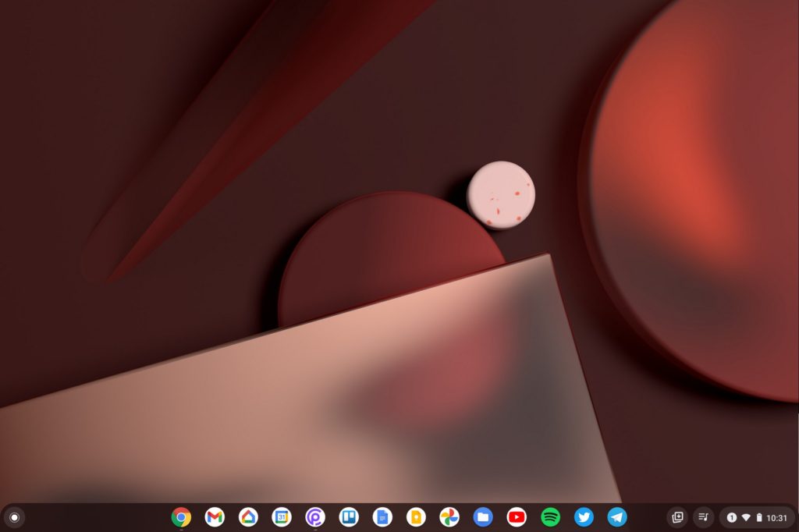The height and width of the screenshot is (532, 799).
Task: Open the purple circular P app icon
Action: [315, 518]
